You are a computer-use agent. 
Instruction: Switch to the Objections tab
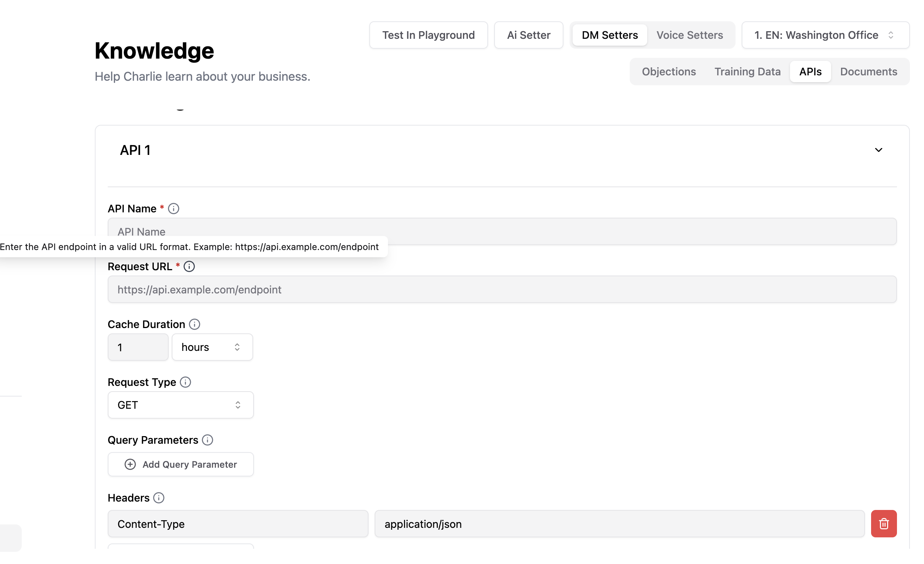[669, 72]
